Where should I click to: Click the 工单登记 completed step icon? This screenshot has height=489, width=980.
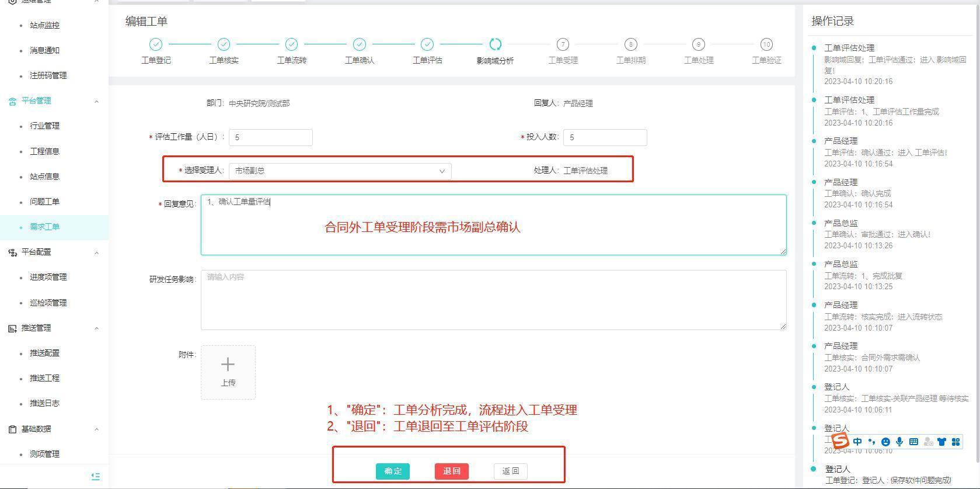tap(156, 44)
